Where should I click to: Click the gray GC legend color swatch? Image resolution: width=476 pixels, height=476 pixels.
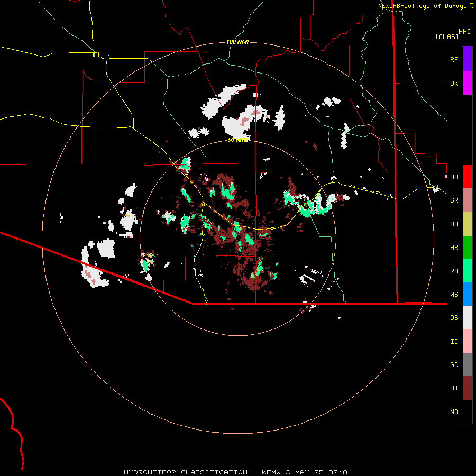click(x=467, y=364)
